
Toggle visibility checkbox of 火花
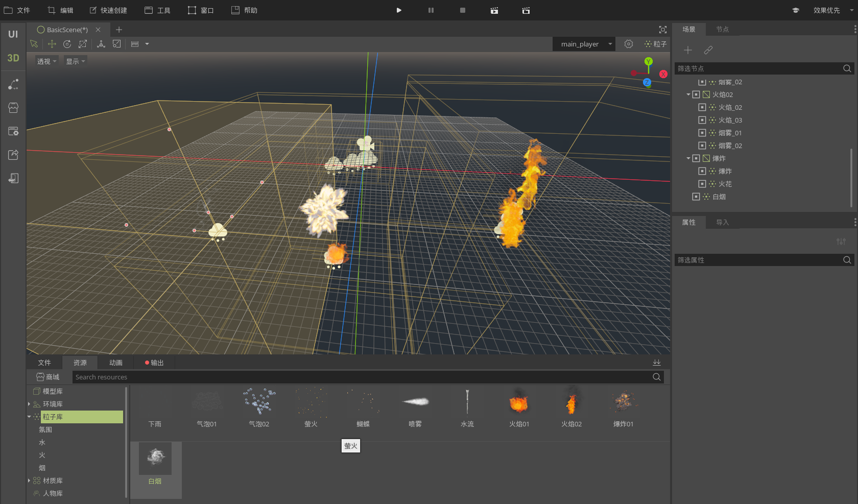point(702,184)
